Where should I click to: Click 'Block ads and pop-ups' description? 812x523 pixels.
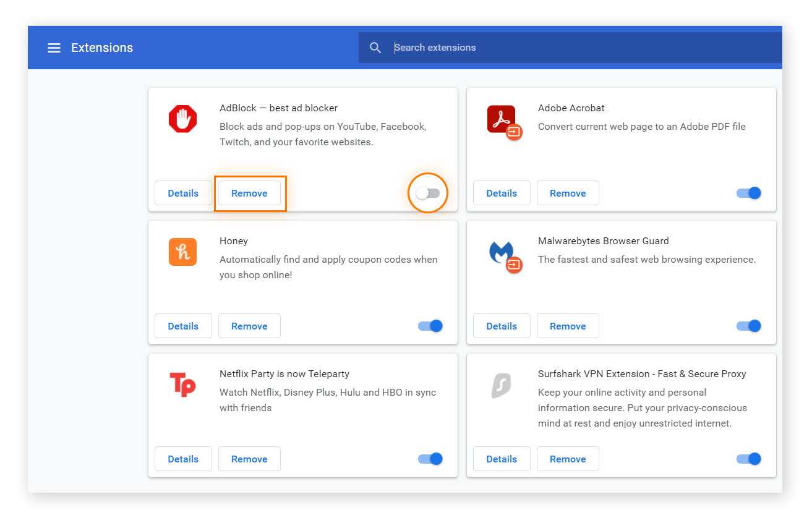[323, 134]
